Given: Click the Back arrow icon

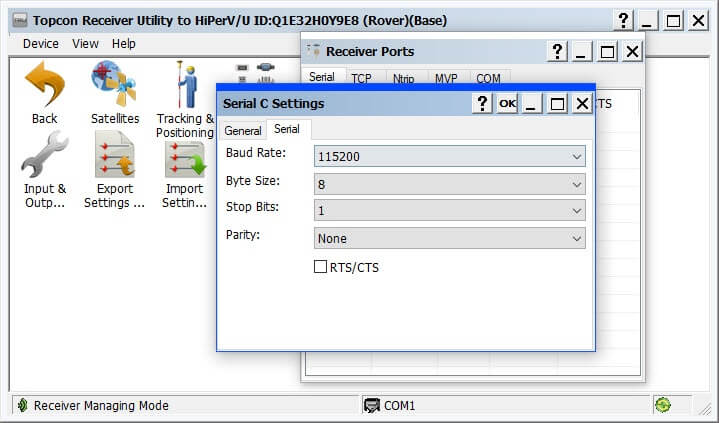Looking at the screenshot, I should coord(44,87).
